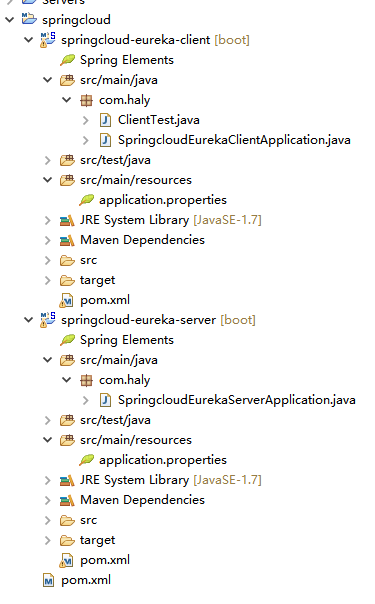
Task: Click application.properties leaf icon in eureka-server
Action: click(86, 460)
